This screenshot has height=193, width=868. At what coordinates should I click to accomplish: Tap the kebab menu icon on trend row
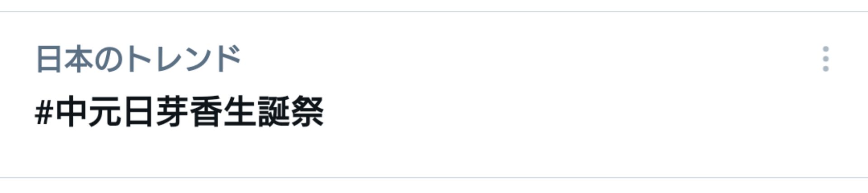[826, 59]
